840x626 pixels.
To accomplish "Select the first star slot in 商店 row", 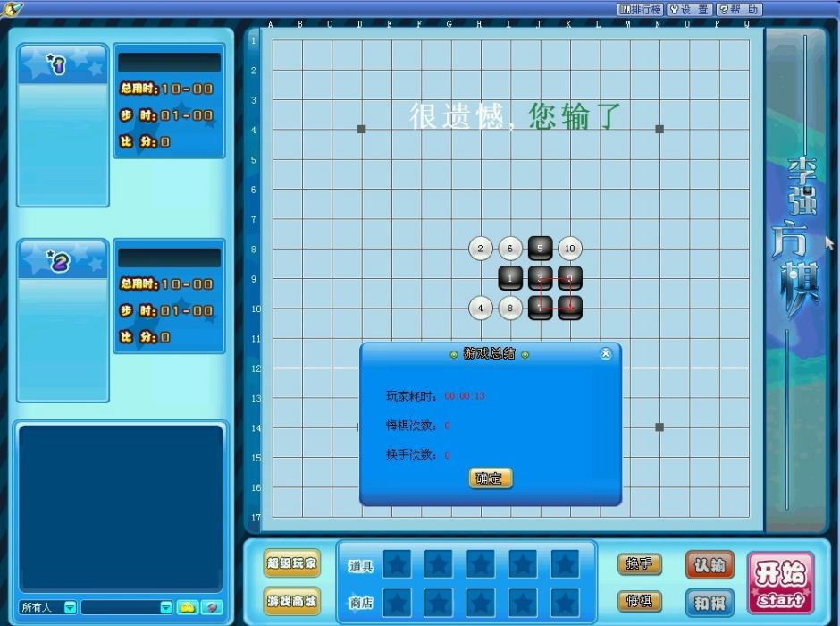I will (397, 602).
